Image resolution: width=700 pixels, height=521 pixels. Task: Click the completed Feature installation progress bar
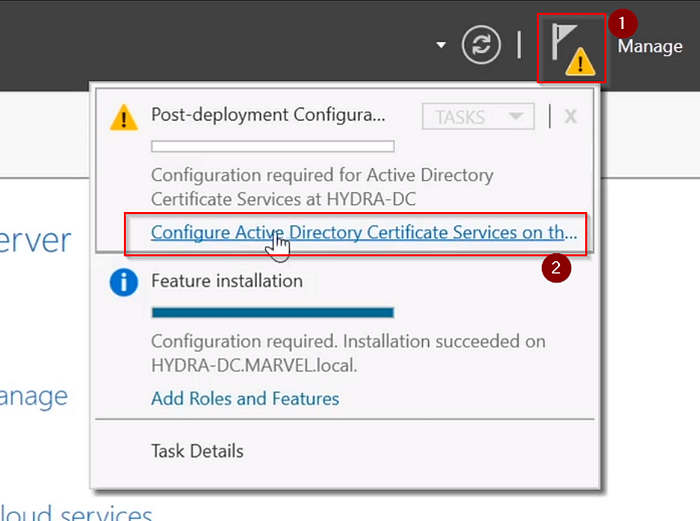coord(272,312)
